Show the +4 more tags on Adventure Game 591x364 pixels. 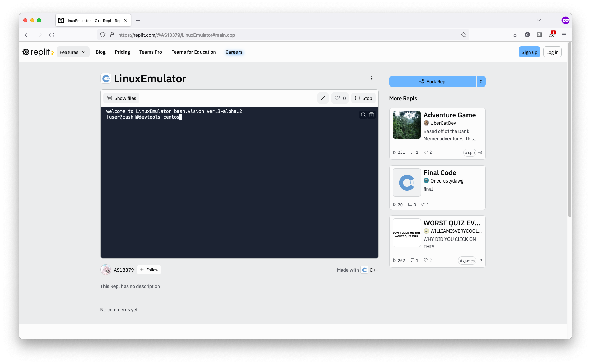(480, 152)
